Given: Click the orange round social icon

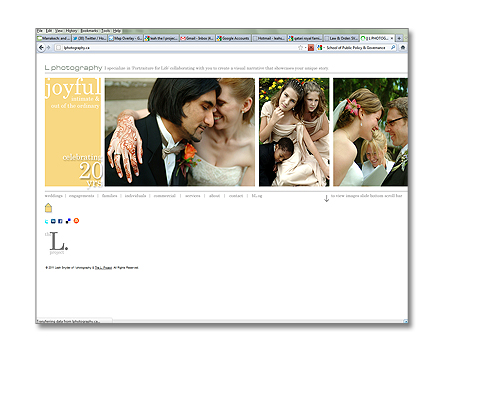Looking at the screenshot, I should (76, 221).
